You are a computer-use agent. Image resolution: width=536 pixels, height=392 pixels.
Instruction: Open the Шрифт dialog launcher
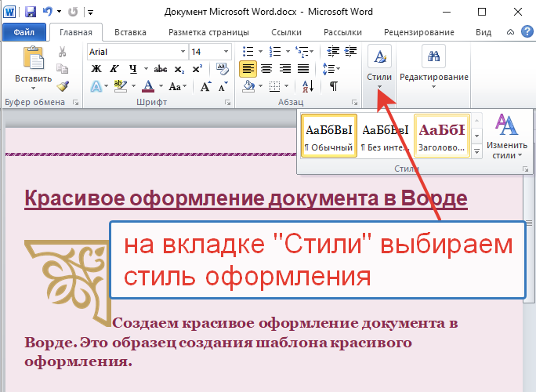[x=228, y=102]
